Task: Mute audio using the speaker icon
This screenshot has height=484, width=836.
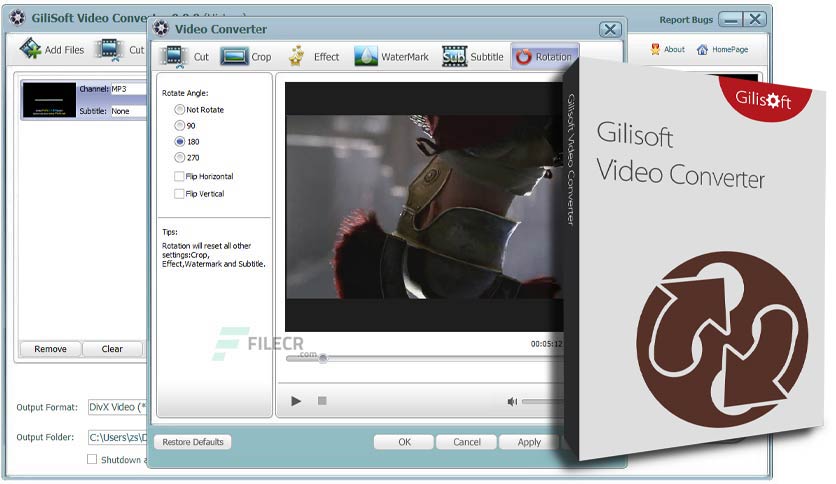Action: point(512,401)
